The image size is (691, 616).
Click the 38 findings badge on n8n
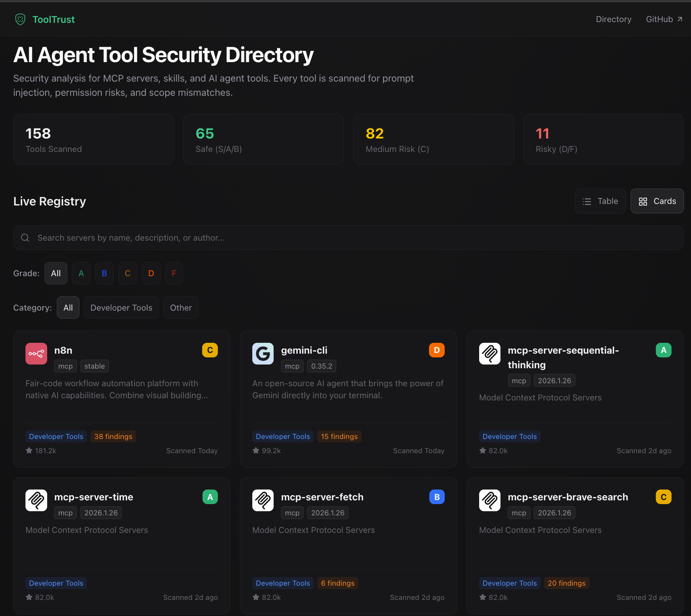pos(113,436)
